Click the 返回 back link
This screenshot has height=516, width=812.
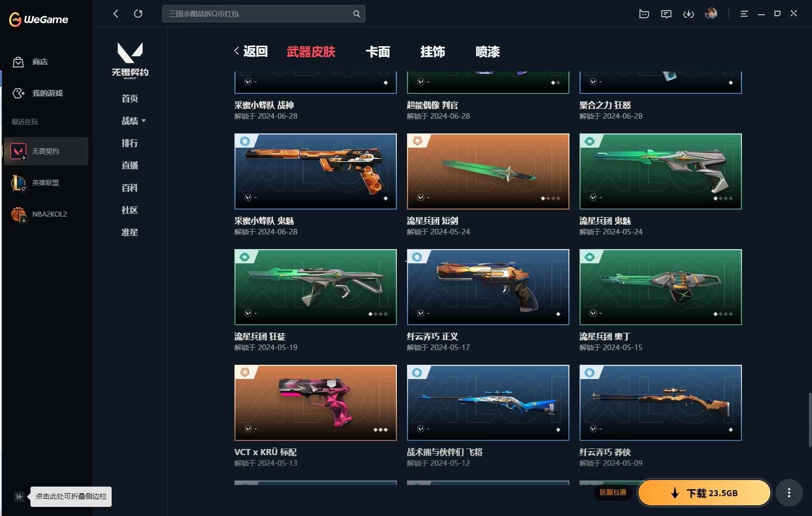point(251,51)
